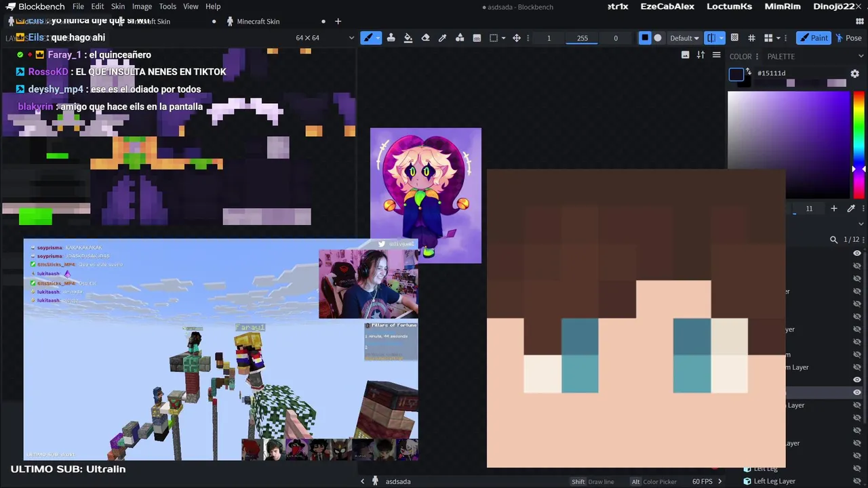This screenshot has height=488, width=868.
Task: Open outliner options dots beside 1 / 12
Action: (862, 239)
